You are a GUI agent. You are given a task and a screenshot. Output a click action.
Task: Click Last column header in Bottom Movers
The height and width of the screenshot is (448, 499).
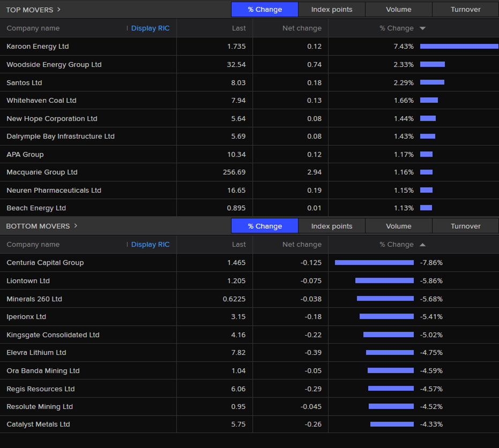[x=239, y=245]
